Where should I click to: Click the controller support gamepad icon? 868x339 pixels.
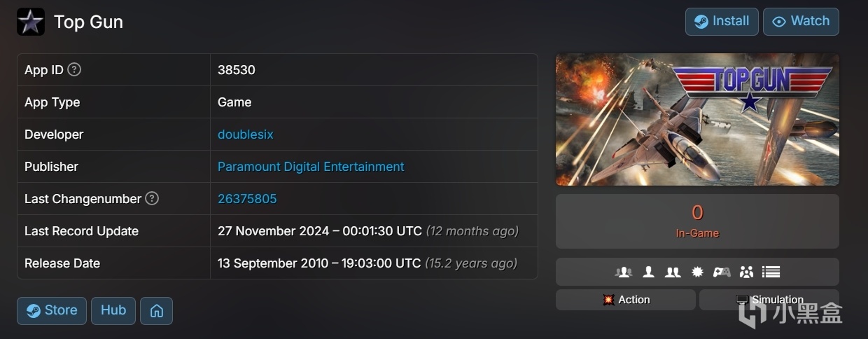722,272
